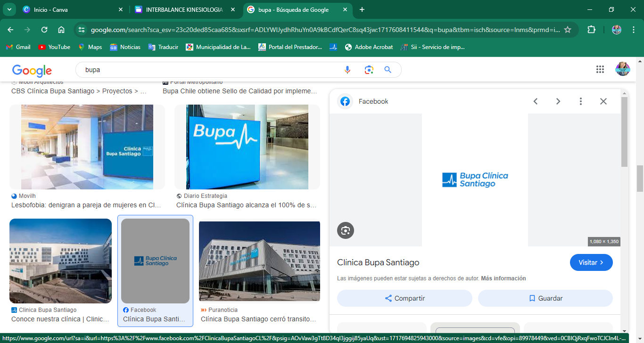Click the Guardar button

click(545, 298)
